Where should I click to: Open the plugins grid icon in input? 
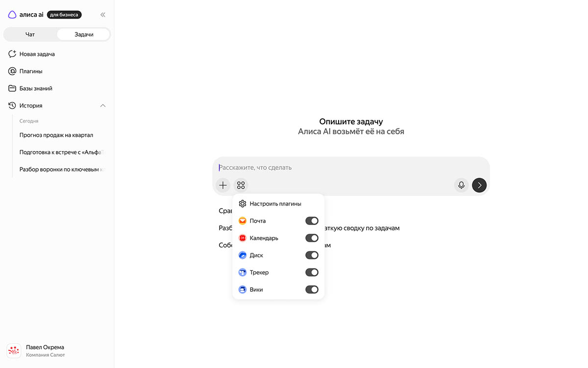click(x=241, y=185)
